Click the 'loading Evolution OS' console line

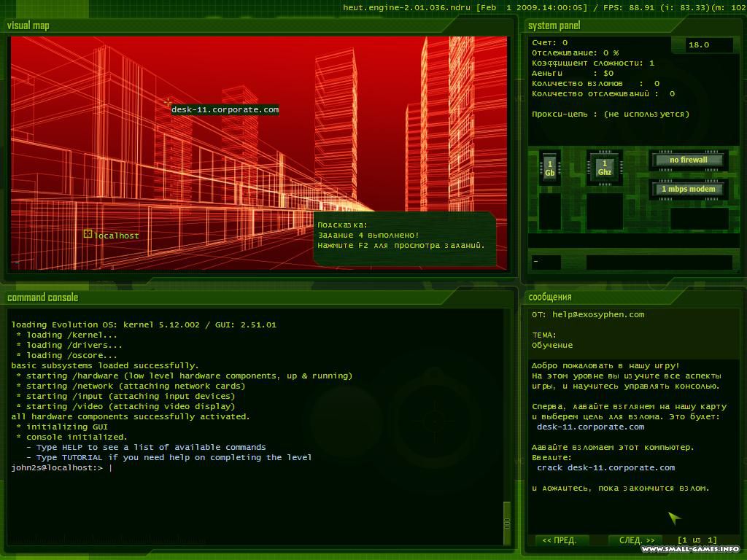coord(144,324)
